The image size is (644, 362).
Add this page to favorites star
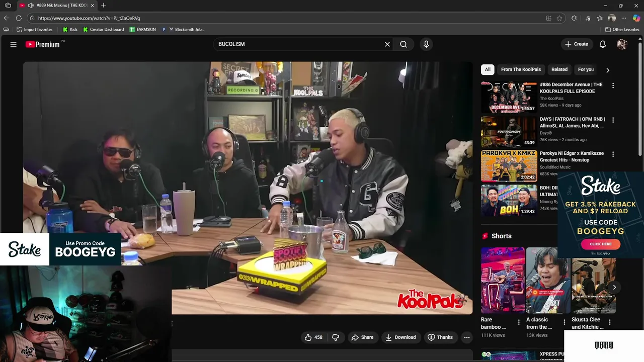click(x=559, y=18)
